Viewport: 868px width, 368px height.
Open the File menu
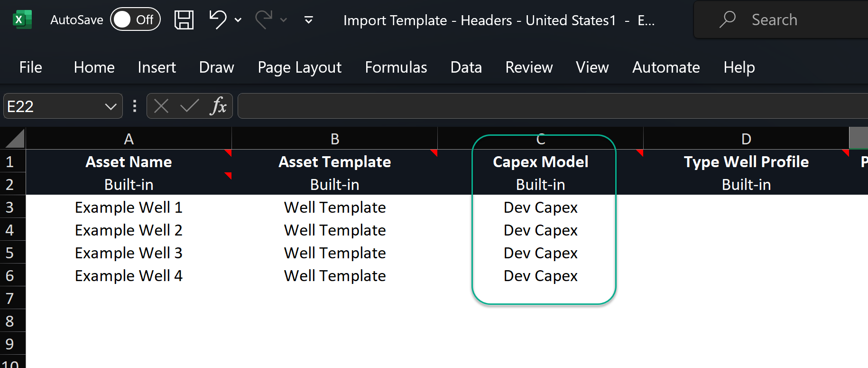pyautogui.click(x=30, y=67)
